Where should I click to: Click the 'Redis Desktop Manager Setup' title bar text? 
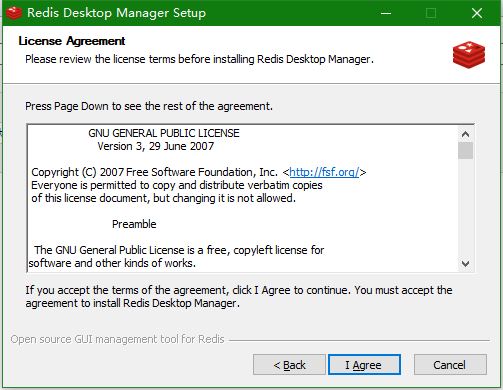[x=116, y=13]
